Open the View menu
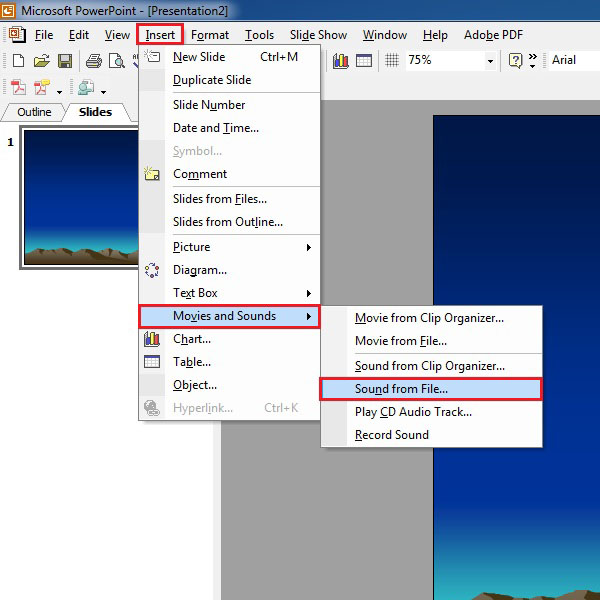Image resolution: width=600 pixels, height=600 pixels. (117, 35)
